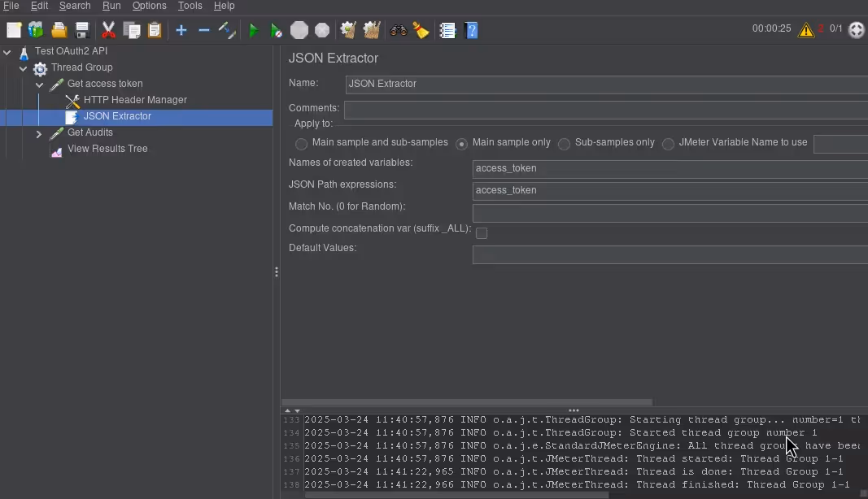This screenshot has height=499, width=868.
Task: Click the Clear All brooms icon
Action: click(372, 31)
